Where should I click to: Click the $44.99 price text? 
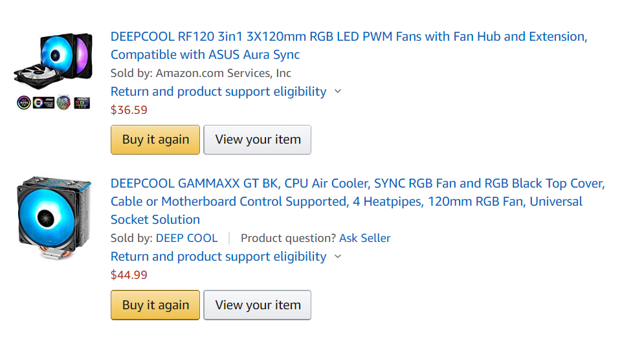tap(129, 275)
